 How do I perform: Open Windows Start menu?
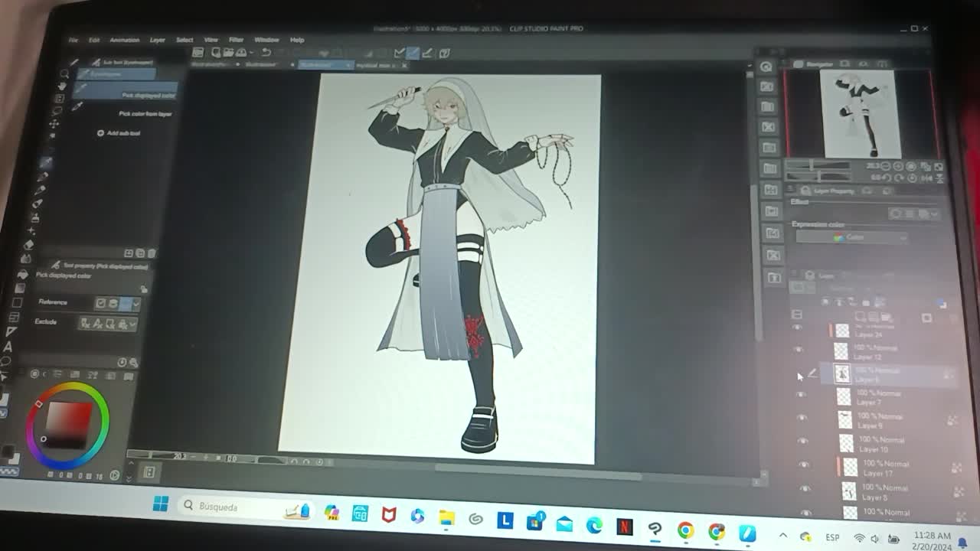point(160,504)
